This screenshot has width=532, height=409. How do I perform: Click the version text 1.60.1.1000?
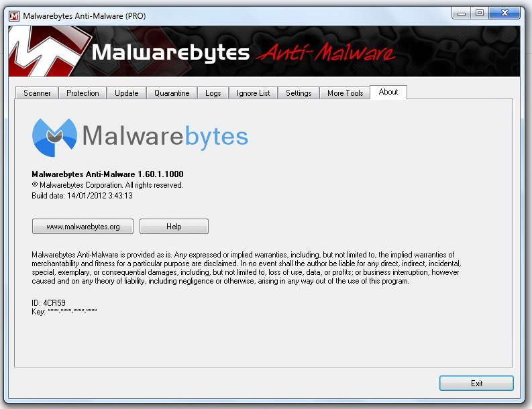[160, 174]
